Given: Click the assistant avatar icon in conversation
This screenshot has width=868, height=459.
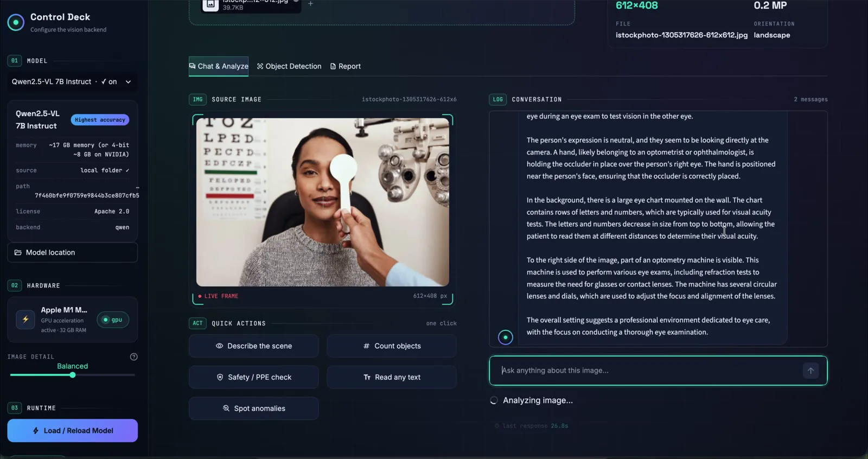Looking at the screenshot, I should click(506, 337).
